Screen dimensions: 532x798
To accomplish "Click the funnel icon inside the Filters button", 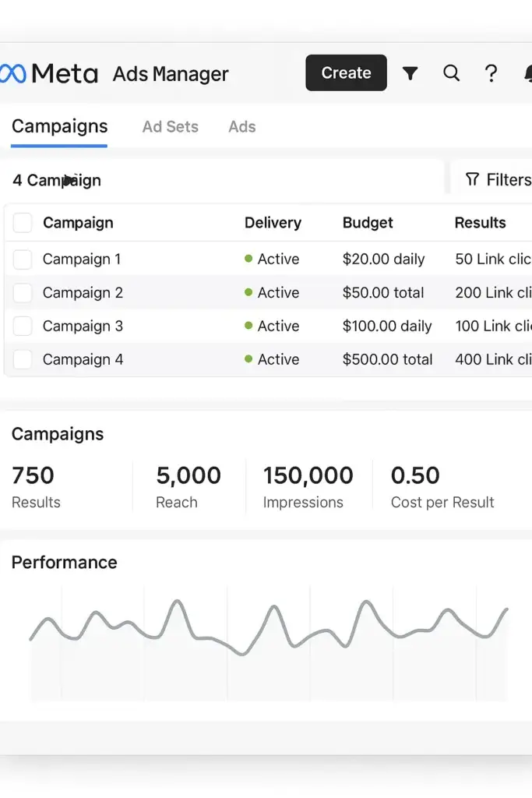I will (473, 179).
